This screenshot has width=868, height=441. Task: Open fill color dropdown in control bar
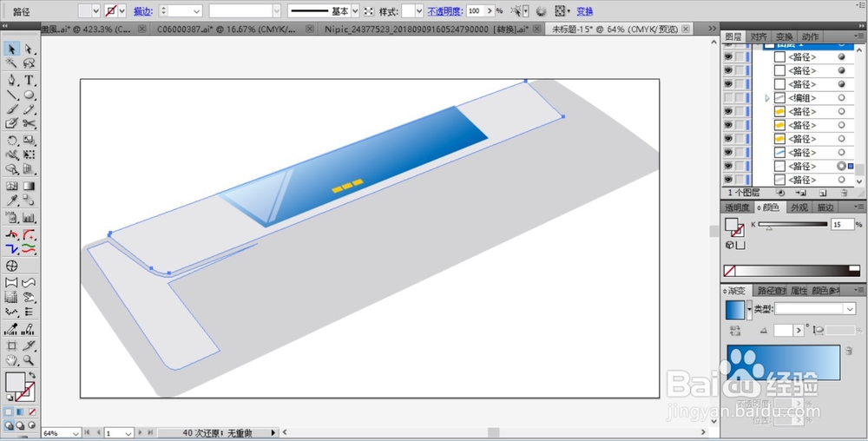tap(95, 11)
